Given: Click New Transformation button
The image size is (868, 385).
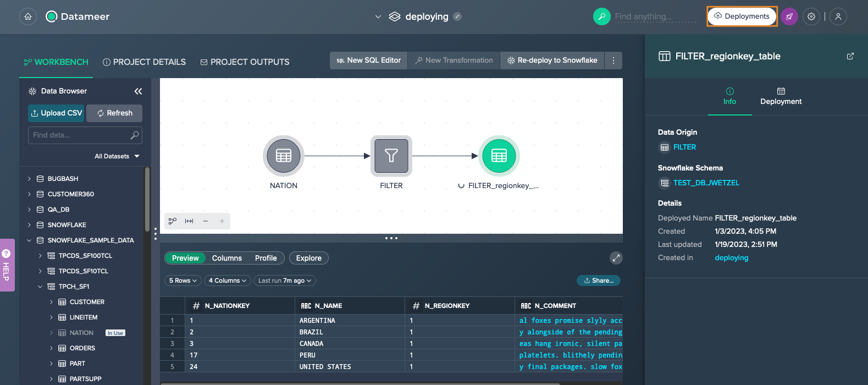Looking at the screenshot, I should point(454,61).
